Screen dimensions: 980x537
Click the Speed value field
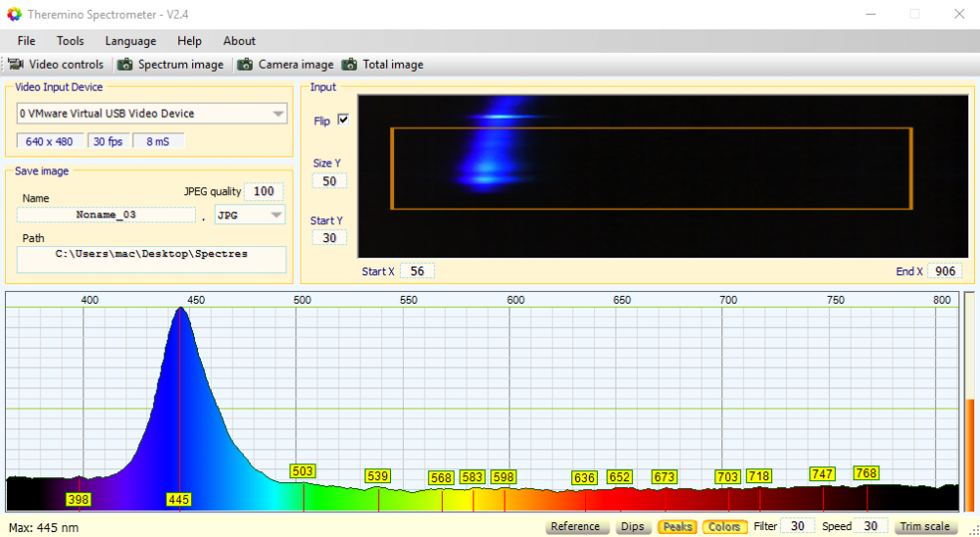(x=870, y=526)
